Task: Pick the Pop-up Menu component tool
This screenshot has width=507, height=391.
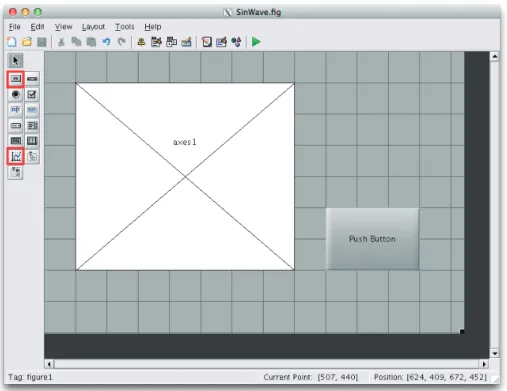Action: [x=15, y=125]
